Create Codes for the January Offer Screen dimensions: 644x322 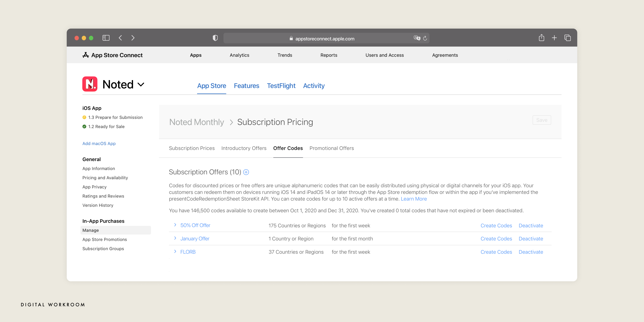[x=496, y=239]
